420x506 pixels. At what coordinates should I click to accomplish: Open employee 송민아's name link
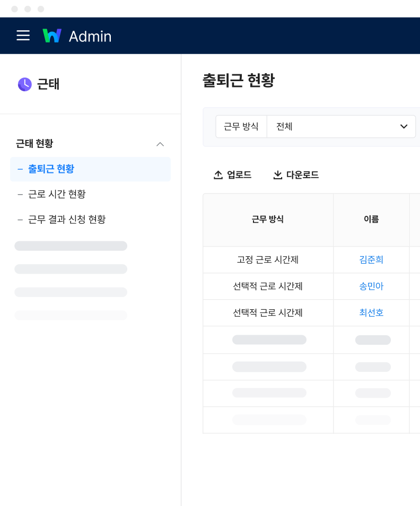tap(371, 286)
